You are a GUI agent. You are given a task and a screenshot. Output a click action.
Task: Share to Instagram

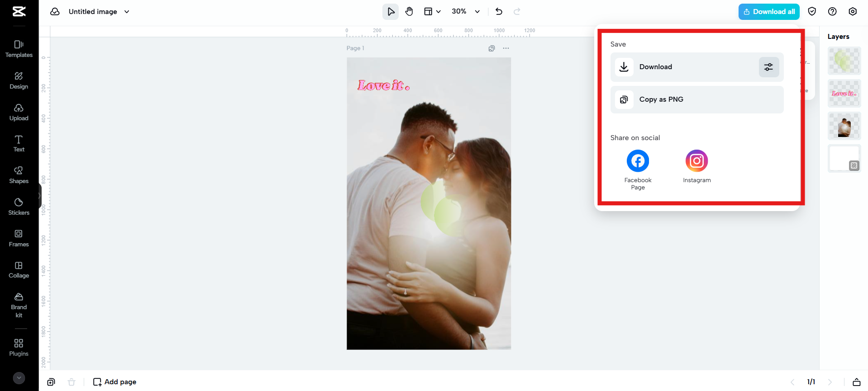(696, 166)
